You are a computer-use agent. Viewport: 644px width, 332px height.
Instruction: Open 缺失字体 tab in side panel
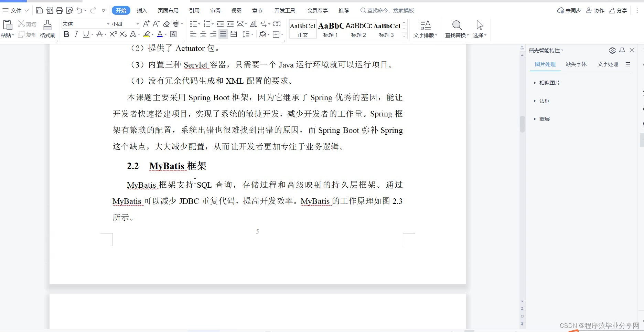point(576,64)
